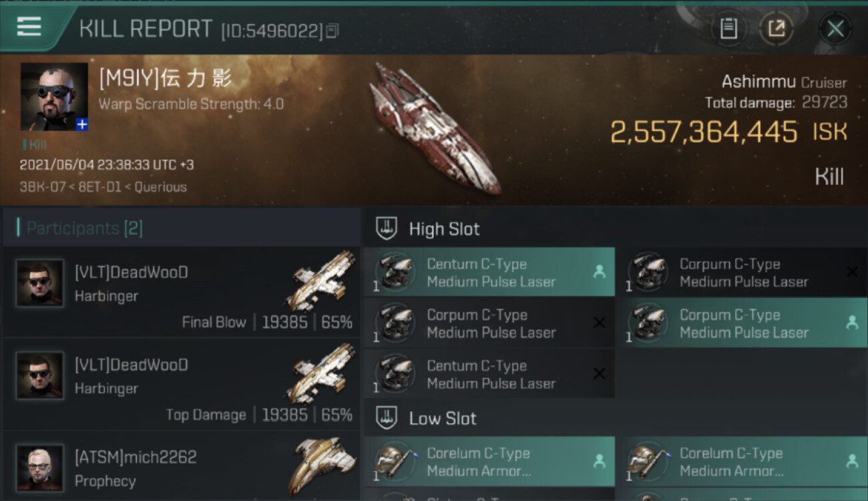The image size is (868, 501).
Task: Share the kill report externally
Action: tap(776, 28)
